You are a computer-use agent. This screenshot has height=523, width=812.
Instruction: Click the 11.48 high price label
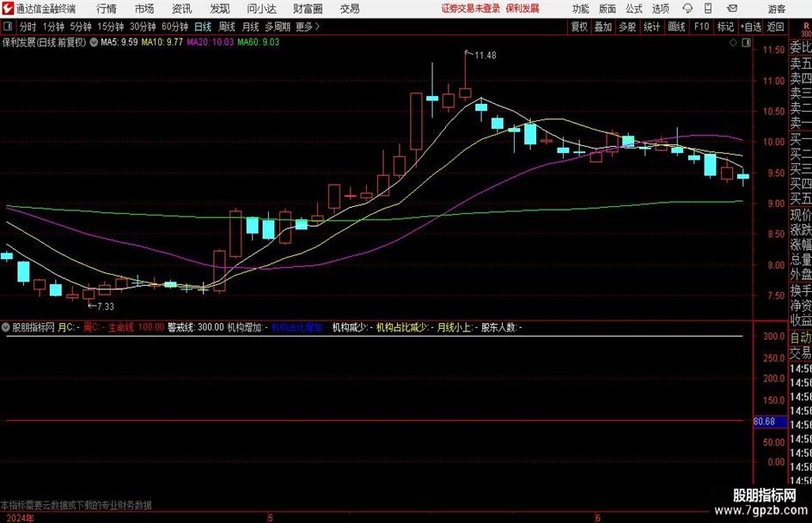tap(485, 56)
